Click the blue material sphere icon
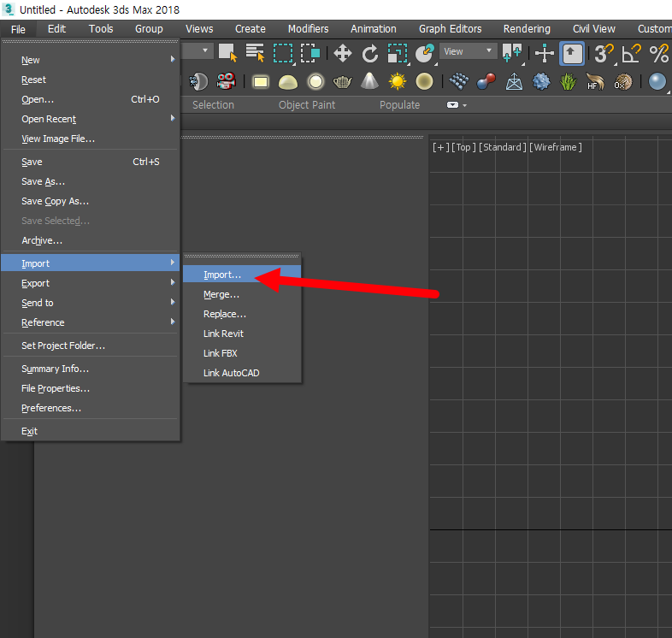This screenshot has height=638, width=672. point(657,81)
